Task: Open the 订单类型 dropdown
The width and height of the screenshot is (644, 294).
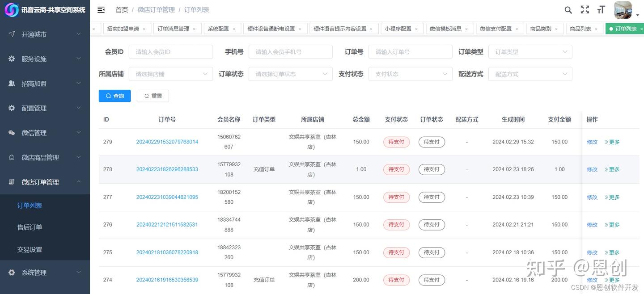Action: (530, 52)
